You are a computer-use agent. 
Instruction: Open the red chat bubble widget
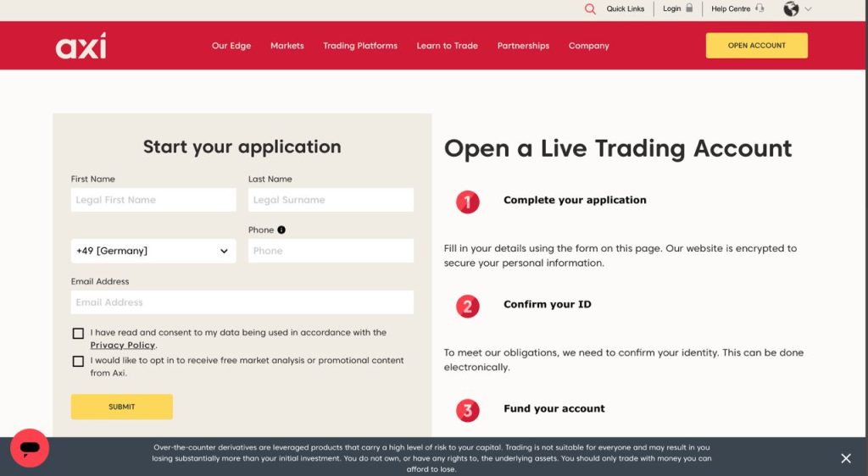pyautogui.click(x=30, y=447)
